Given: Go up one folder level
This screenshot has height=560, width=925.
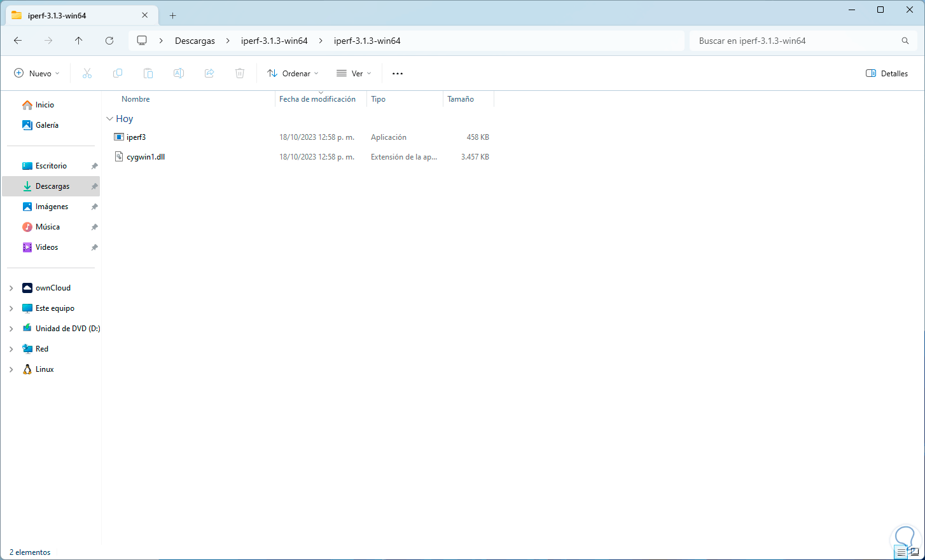Looking at the screenshot, I should [x=79, y=41].
